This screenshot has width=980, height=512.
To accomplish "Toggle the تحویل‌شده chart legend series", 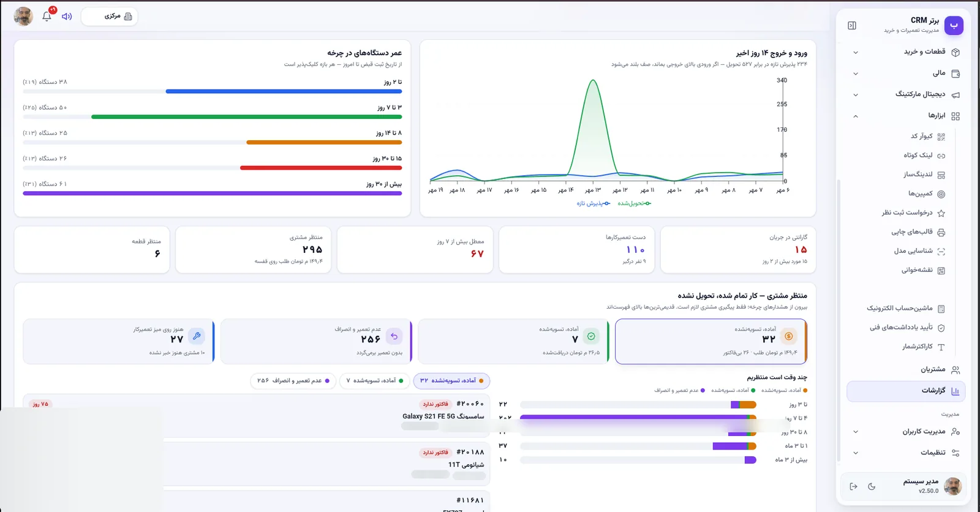I will [634, 203].
